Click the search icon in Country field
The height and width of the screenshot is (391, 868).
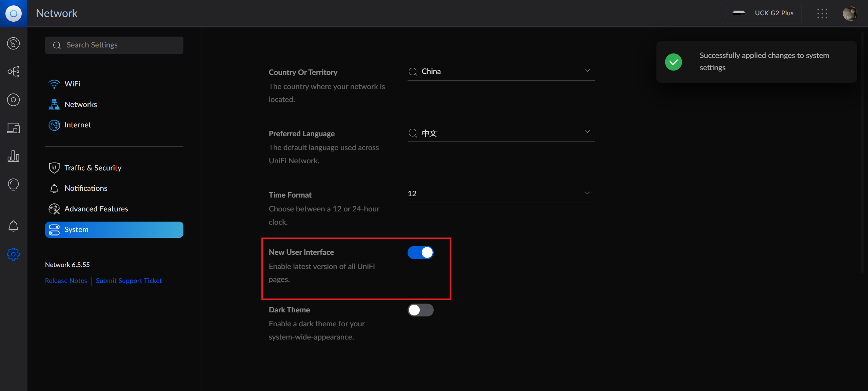(413, 71)
